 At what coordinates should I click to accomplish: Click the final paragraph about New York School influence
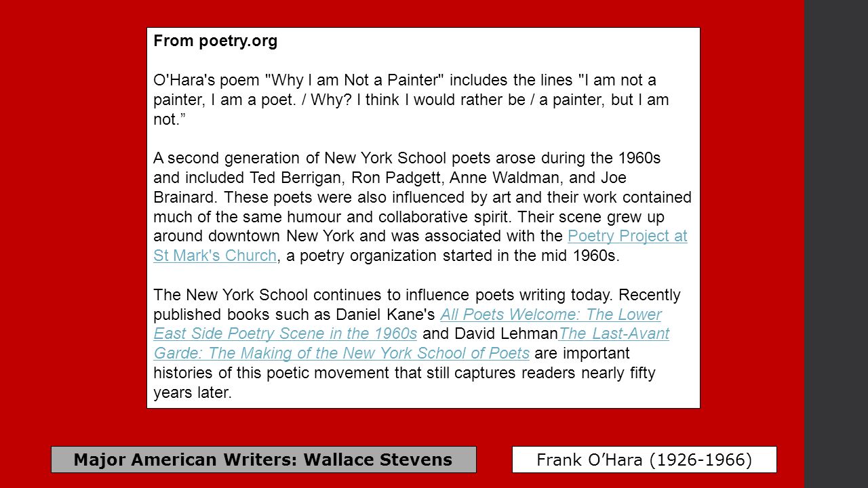418,344
